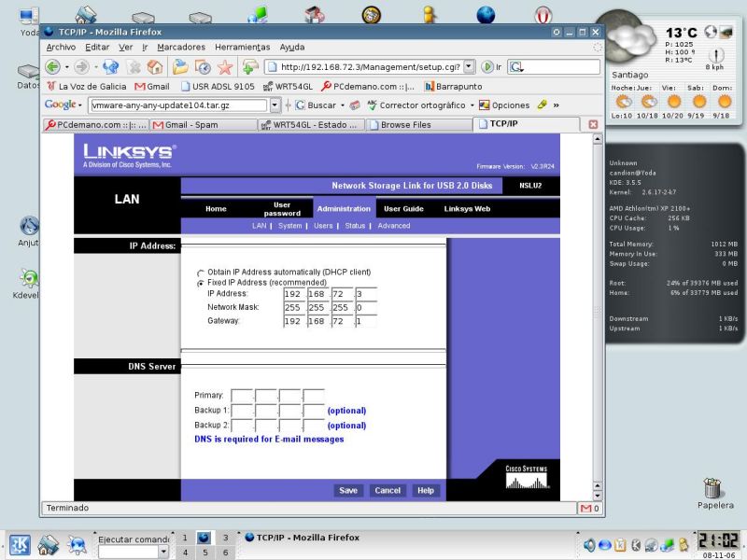Click the Help button
Screen dimensions: 747x560
tap(426, 491)
